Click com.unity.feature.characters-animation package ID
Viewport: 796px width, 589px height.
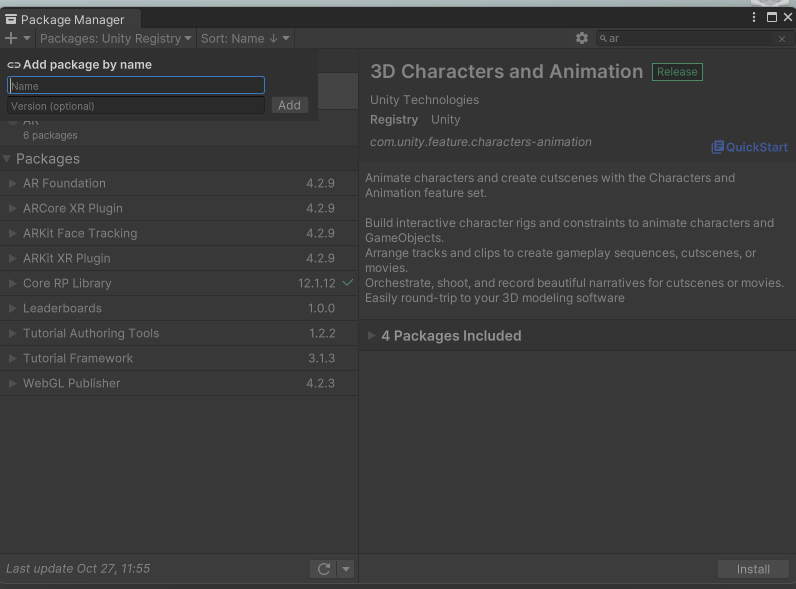coord(481,142)
